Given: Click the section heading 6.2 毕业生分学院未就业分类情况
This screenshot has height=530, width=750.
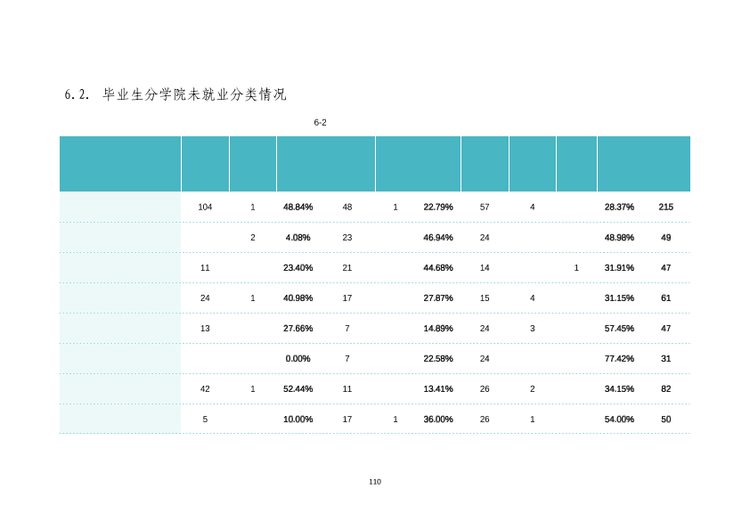Looking at the screenshot, I should pyautogui.click(x=175, y=94).
